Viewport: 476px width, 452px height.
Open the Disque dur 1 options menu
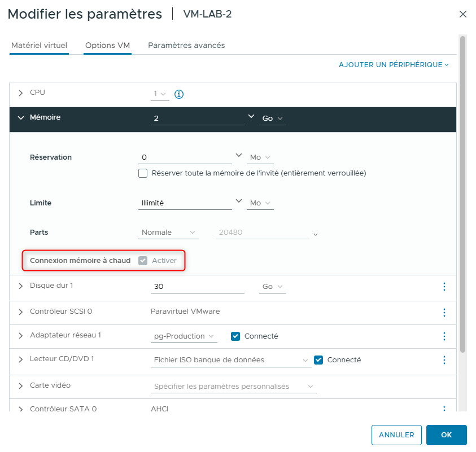(x=444, y=287)
